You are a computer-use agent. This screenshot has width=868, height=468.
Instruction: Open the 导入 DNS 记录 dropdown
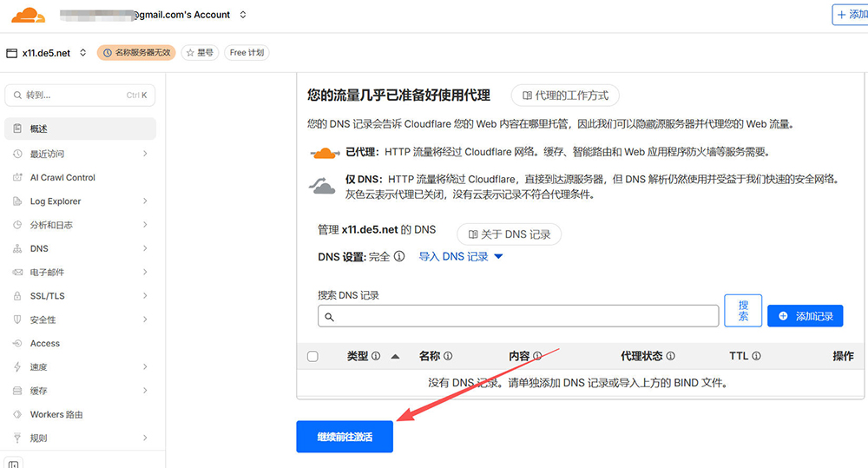(461, 257)
